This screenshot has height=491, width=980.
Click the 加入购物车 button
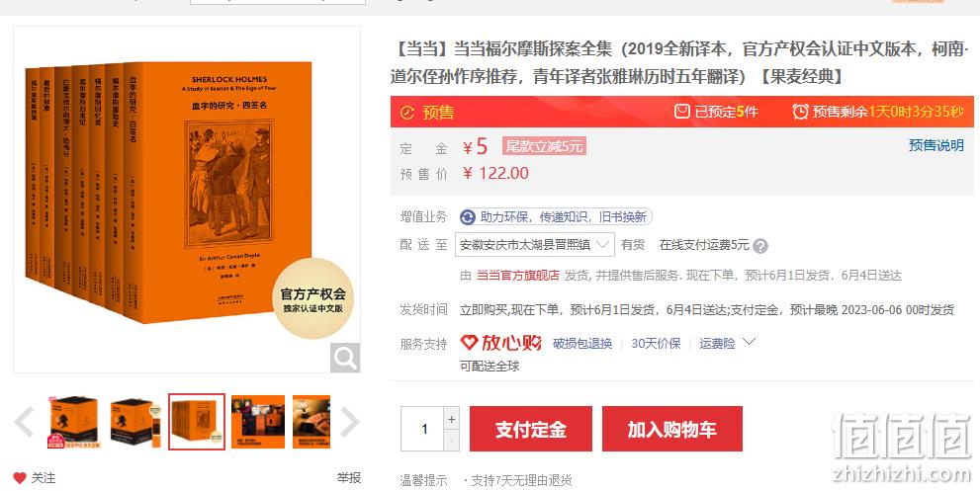tap(671, 429)
